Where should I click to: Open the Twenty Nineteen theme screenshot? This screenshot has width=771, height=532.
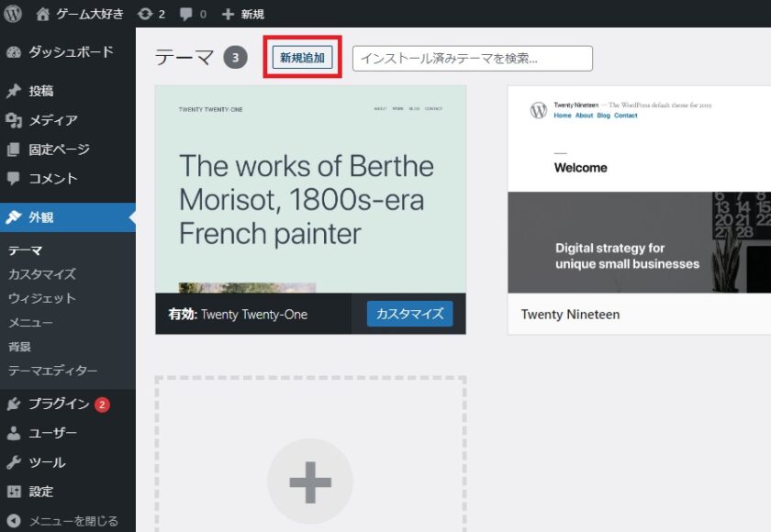639,190
